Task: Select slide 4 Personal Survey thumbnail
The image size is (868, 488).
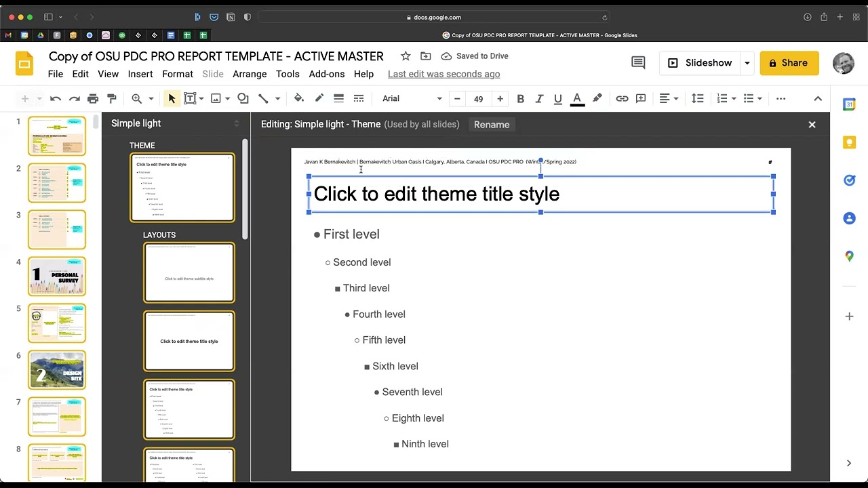Action: pos(57,277)
